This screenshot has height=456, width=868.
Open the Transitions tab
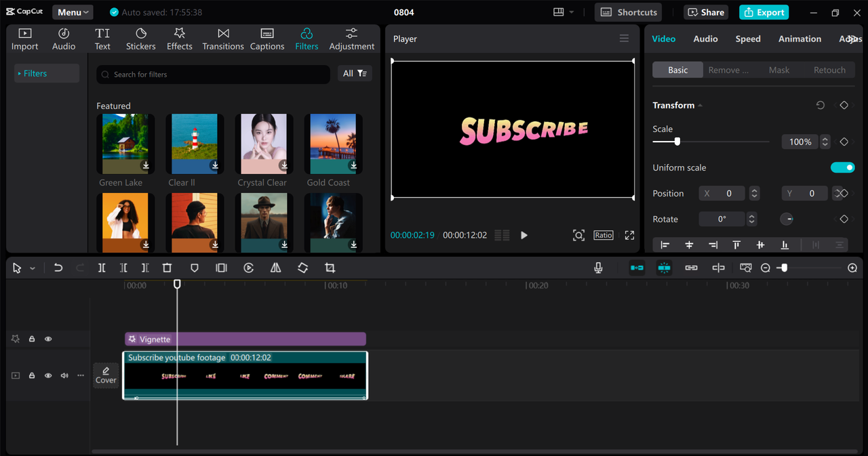click(223, 39)
